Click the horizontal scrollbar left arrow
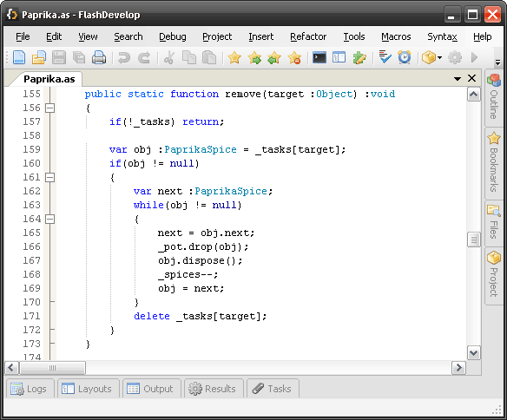 (x=11, y=368)
